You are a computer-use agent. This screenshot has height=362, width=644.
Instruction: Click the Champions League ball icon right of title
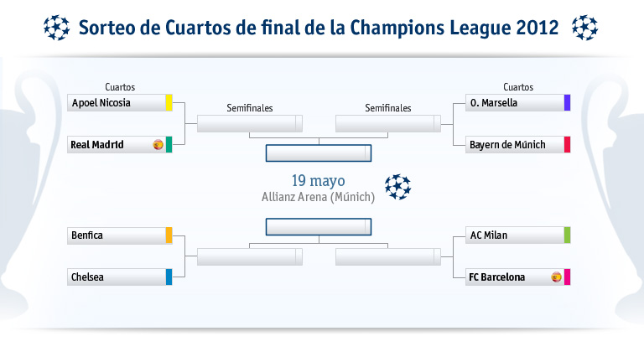(x=584, y=28)
